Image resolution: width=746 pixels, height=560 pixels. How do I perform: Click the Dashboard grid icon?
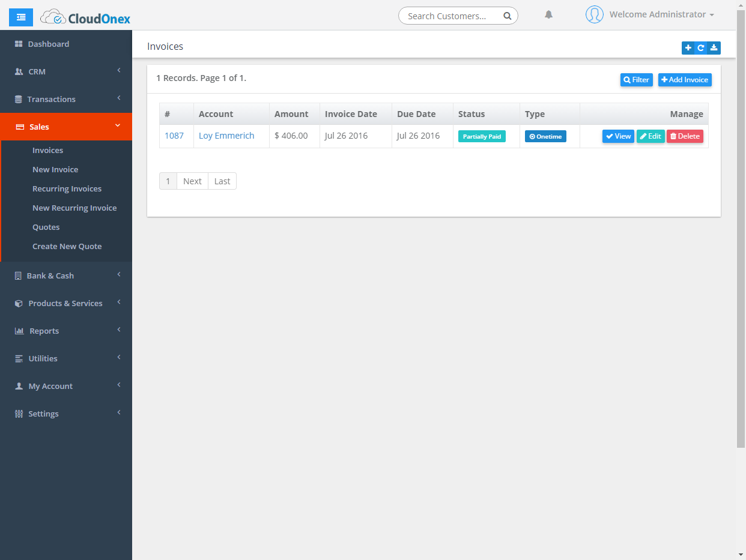(19, 44)
